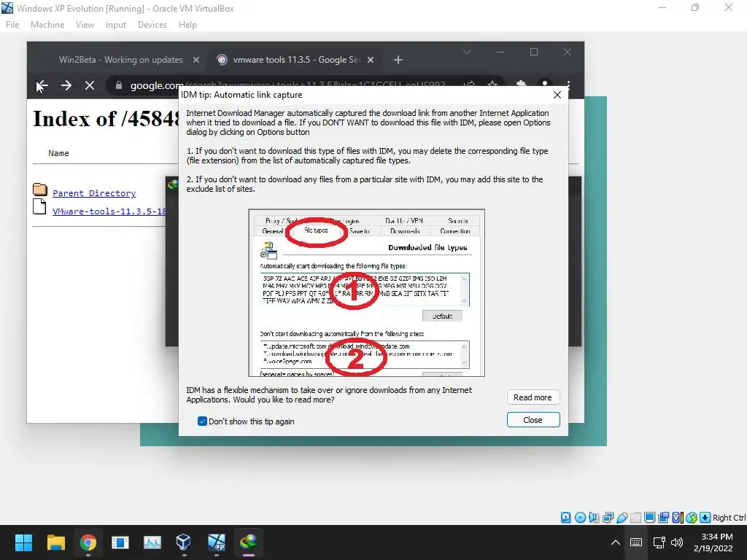The image size is (747, 560).
Task: Click the Close button in IDM tip
Action: click(x=533, y=420)
